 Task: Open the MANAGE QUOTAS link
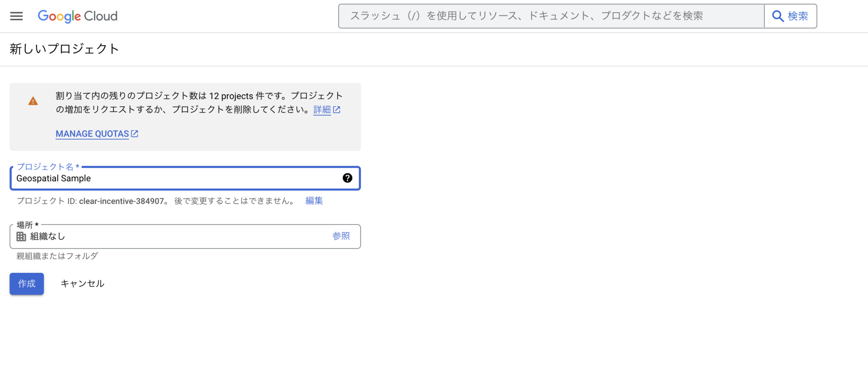[92, 134]
